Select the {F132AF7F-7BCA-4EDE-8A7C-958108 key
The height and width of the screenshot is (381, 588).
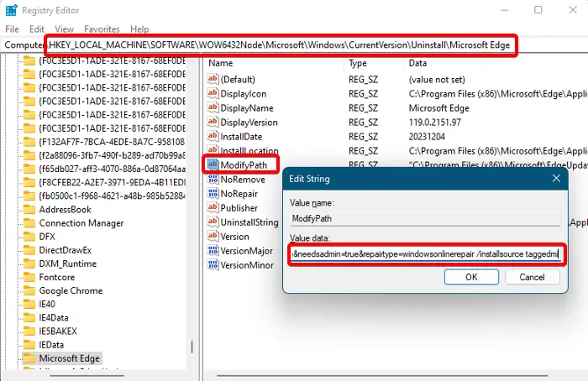click(x=112, y=142)
